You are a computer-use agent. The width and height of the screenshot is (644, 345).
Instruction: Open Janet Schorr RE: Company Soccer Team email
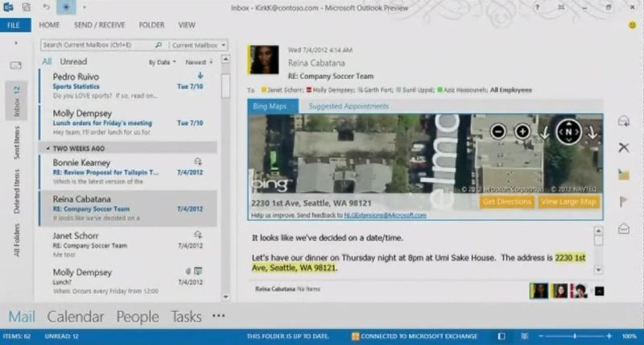[x=128, y=245]
